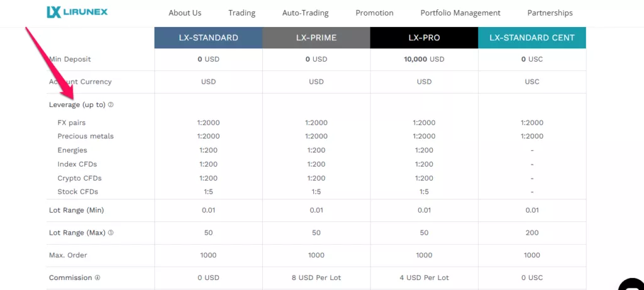Open the Trading menu

coord(242,13)
